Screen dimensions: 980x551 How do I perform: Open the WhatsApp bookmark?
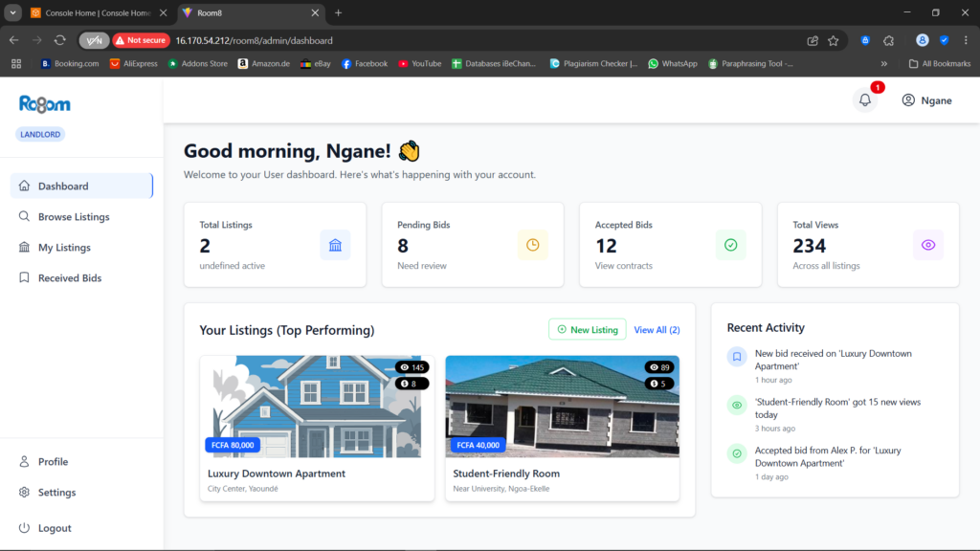(x=673, y=64)
